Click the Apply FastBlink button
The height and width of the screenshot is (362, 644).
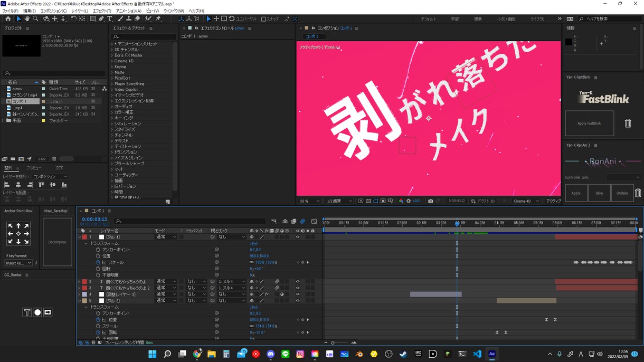tap(590, 123)
